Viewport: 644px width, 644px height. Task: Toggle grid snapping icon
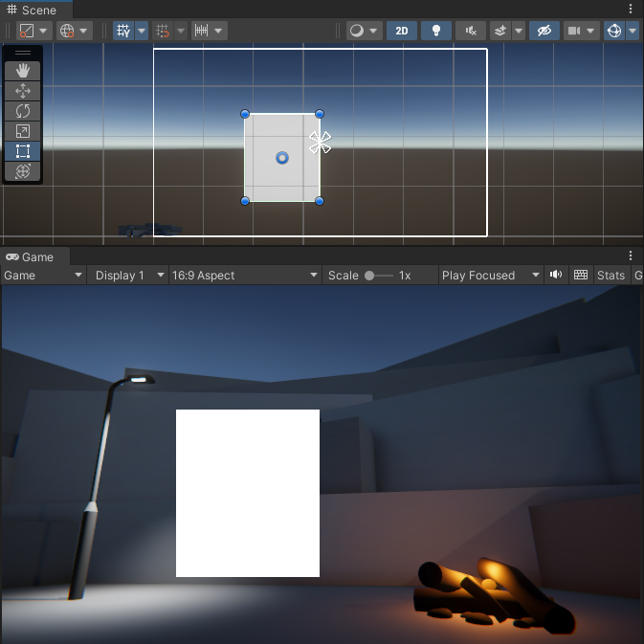click(x=163, y=31)
